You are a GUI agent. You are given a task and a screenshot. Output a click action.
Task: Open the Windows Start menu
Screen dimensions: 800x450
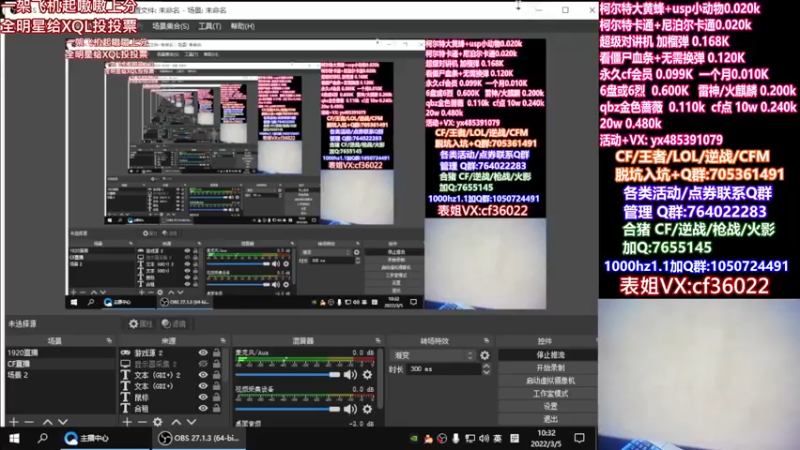click(x=14, y=438)
